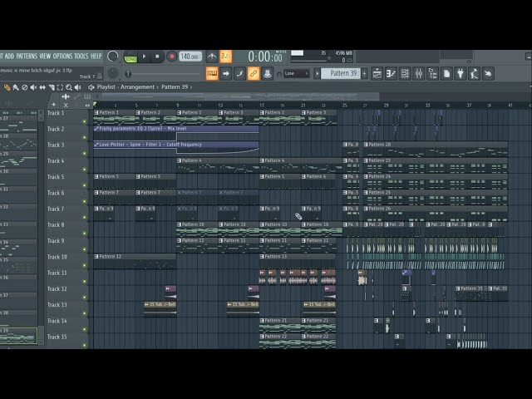
Task: Open the Playlist window icon
Action: point(377,74)
